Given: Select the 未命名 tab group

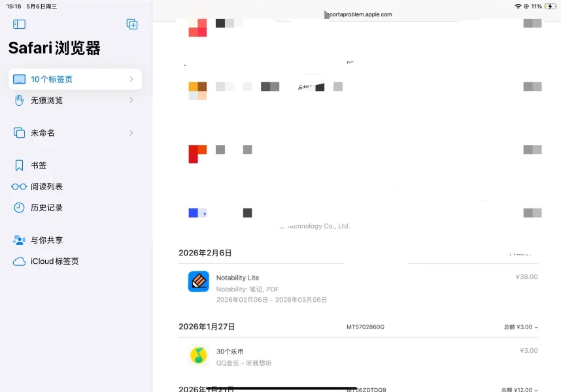Looking at the screenshot, I should [75, 133].
